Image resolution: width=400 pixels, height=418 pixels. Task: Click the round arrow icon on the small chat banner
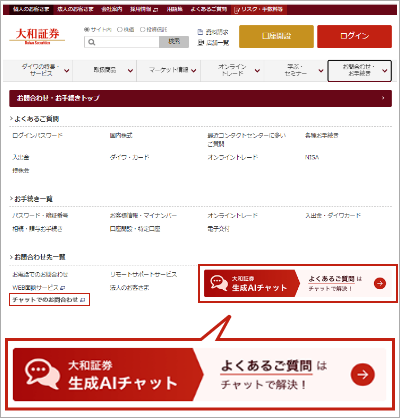[x=380, y=283]
